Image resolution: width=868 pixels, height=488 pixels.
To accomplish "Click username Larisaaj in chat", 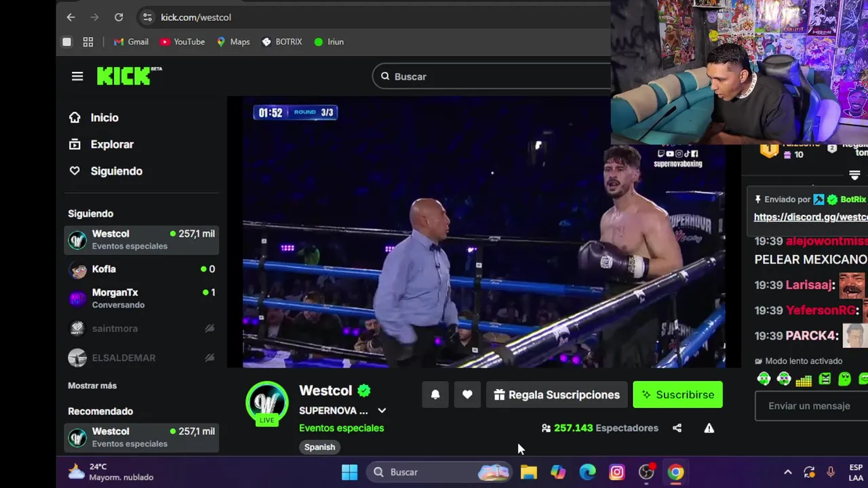I will [809, 285].
